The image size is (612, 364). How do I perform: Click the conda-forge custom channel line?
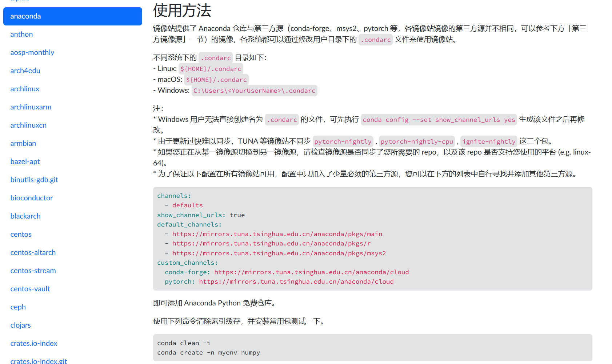(x=287, y=272)
